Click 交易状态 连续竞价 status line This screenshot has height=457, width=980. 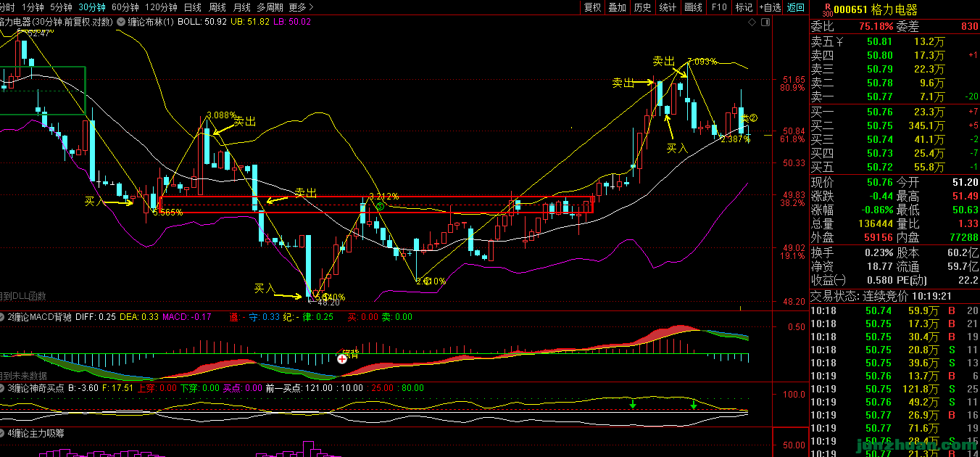coord(881,296)
